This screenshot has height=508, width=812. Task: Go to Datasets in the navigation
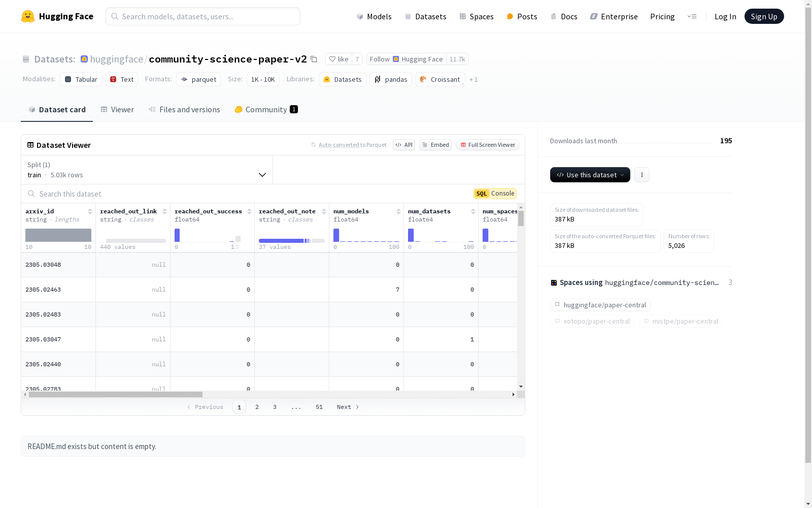tap(425, 16)
